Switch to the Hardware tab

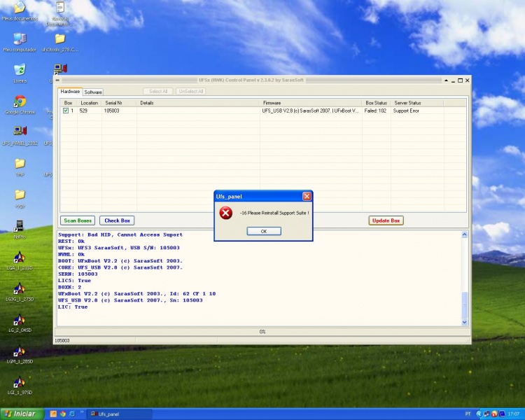(70, 91)
